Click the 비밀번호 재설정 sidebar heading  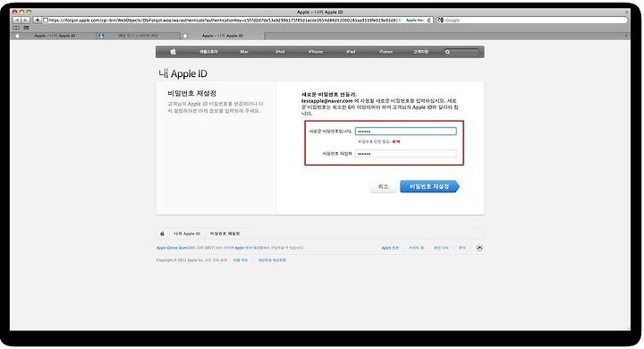click(191, 93)
